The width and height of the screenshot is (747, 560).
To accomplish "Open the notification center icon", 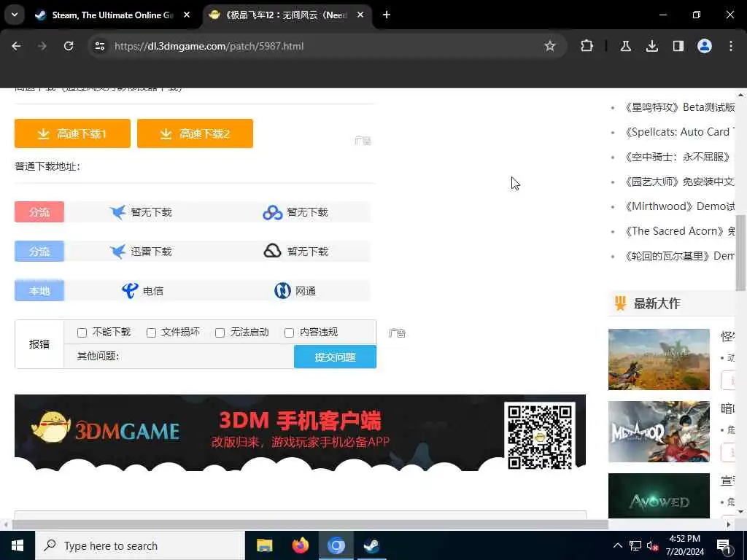I will (x=724, y=546).
